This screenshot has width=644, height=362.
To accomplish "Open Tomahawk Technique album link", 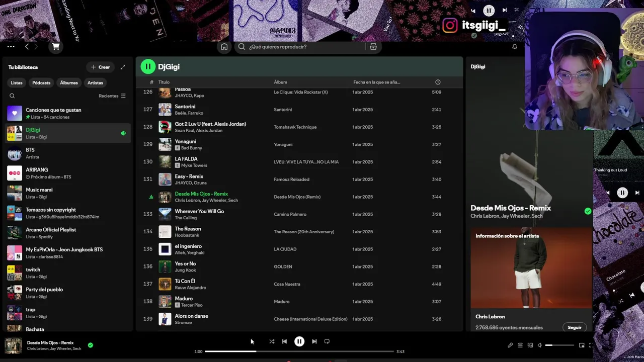I will tap(295, 127).
